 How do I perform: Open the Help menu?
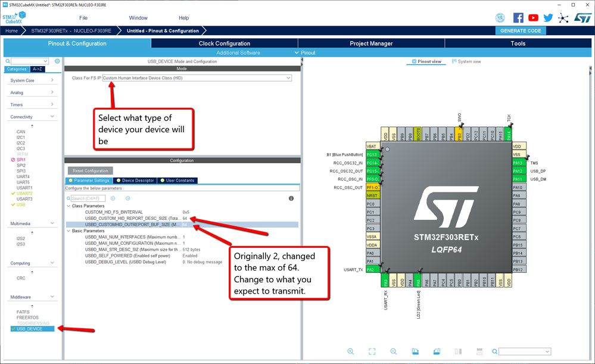pyautogui.click(x=183, y=18)
